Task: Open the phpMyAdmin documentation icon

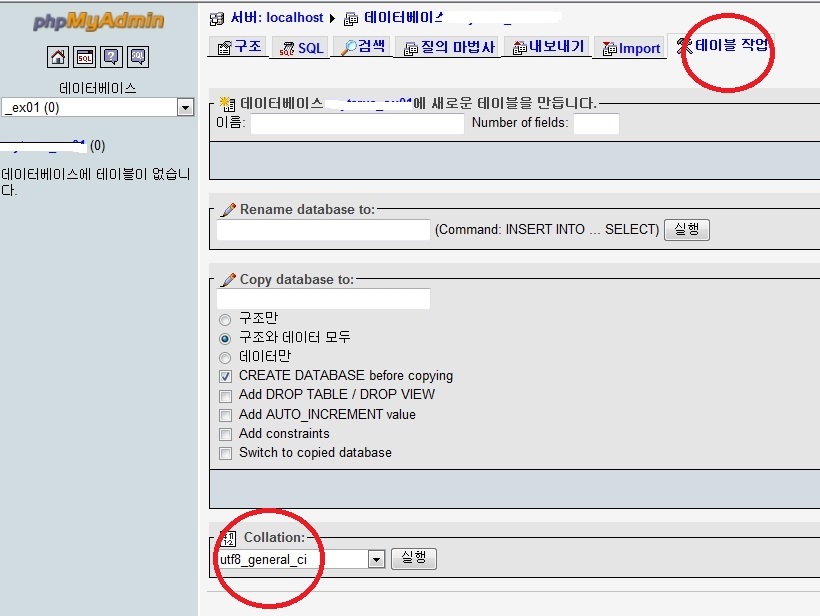Action: point(111,57)
